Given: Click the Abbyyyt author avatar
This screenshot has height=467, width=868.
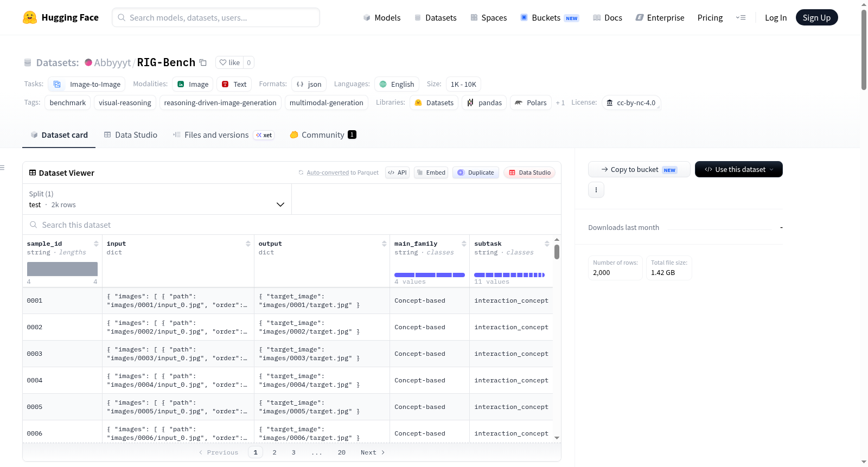Looking at the screenshot, I should pos(88,62).
